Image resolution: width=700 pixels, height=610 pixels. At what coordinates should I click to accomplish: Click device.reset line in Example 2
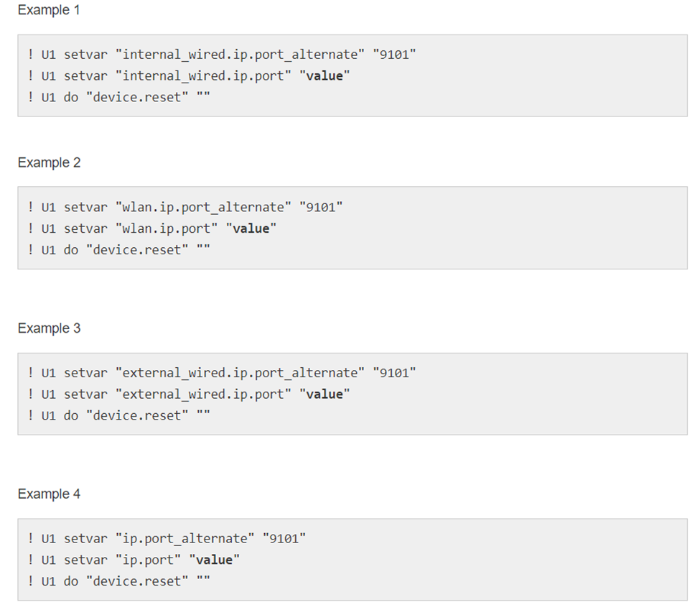point(118,249)
